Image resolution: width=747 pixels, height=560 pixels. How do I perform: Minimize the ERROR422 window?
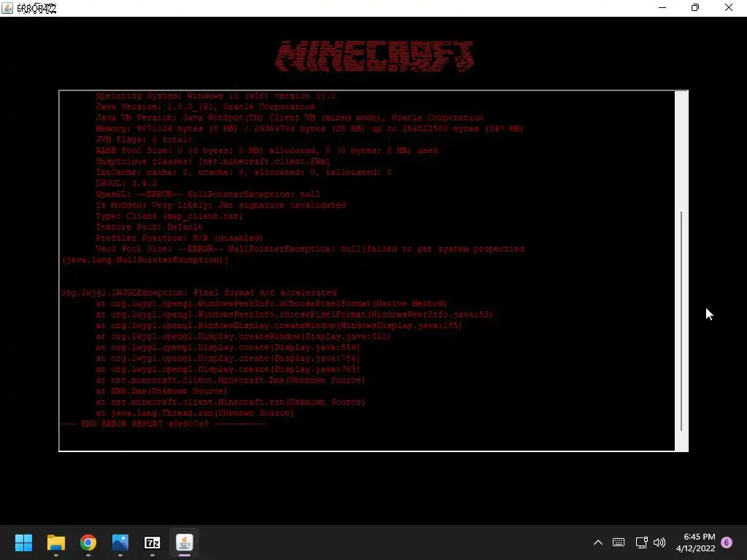point(662,7)
